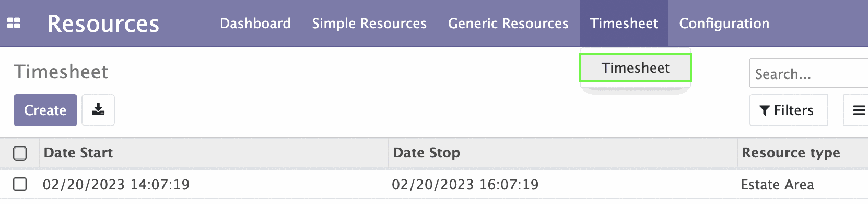Screen dimensions: 868x204
Task: Open the Estate Area timesheet record
Action: (x=777, y=185)
